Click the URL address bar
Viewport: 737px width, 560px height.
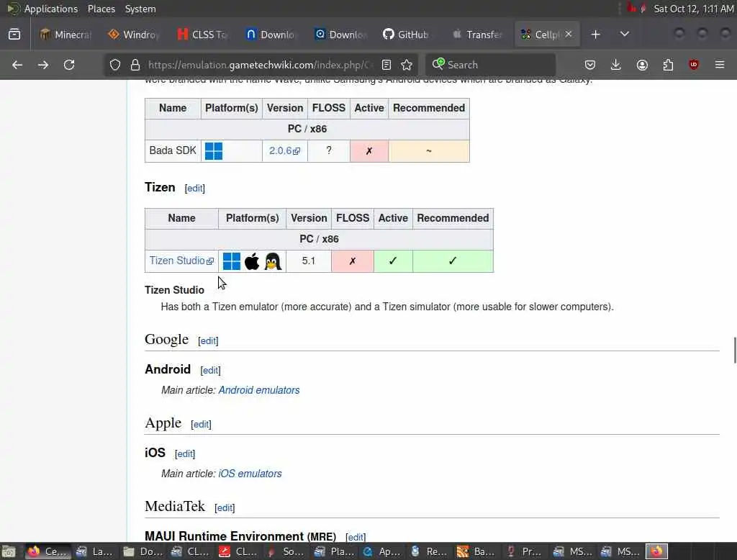260,65
